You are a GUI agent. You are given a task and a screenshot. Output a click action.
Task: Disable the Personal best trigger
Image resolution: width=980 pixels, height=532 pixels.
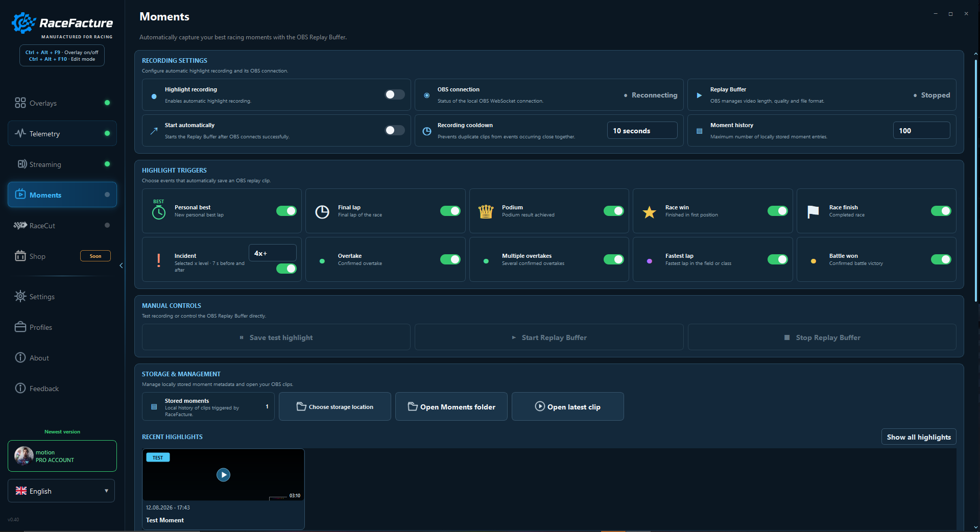coord(286,211)
